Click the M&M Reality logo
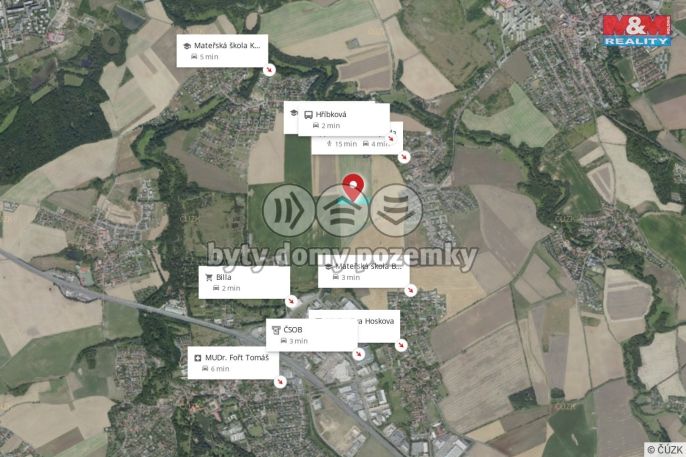The image size is (686, 457). click(x=637, y=30)
